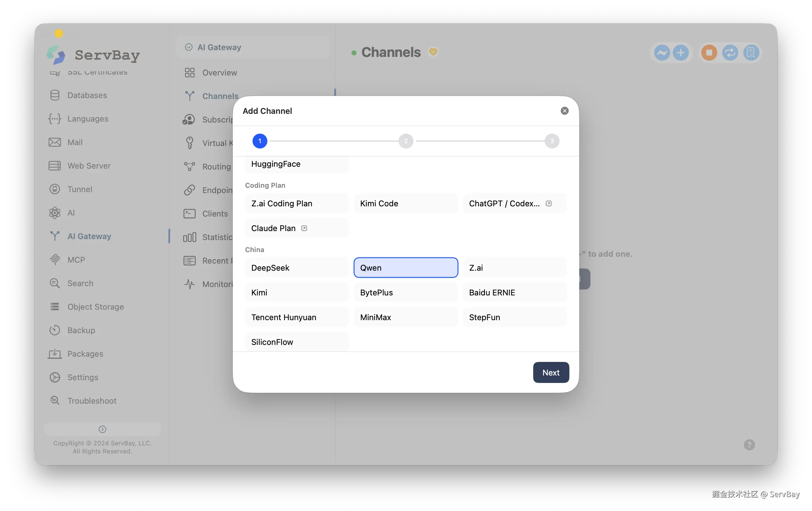
Task: Select the Kimi provider under China
Action: 297,293
